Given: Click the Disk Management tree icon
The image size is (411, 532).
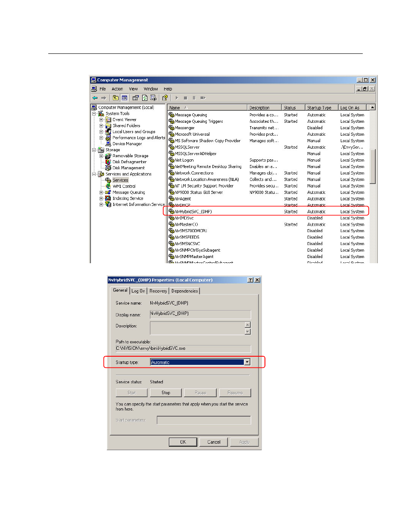Looking at the screenshot, I should [109, 168].
